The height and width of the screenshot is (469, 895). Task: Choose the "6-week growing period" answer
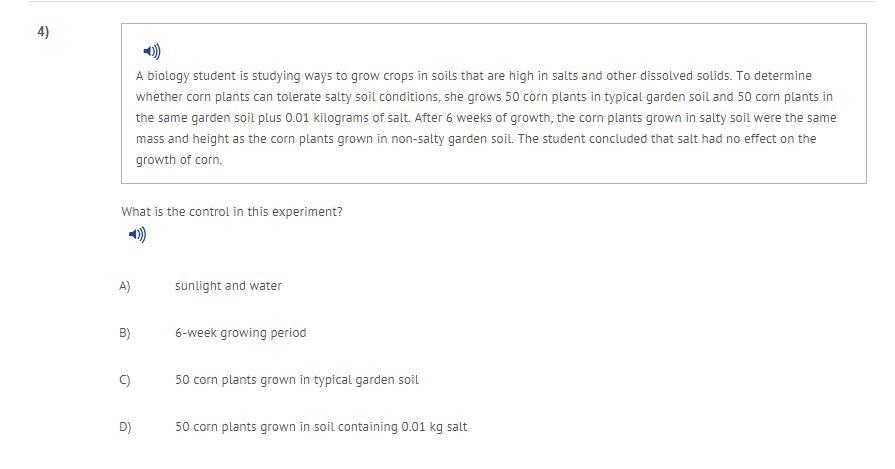pyautogui.click(x=240, y=333)
